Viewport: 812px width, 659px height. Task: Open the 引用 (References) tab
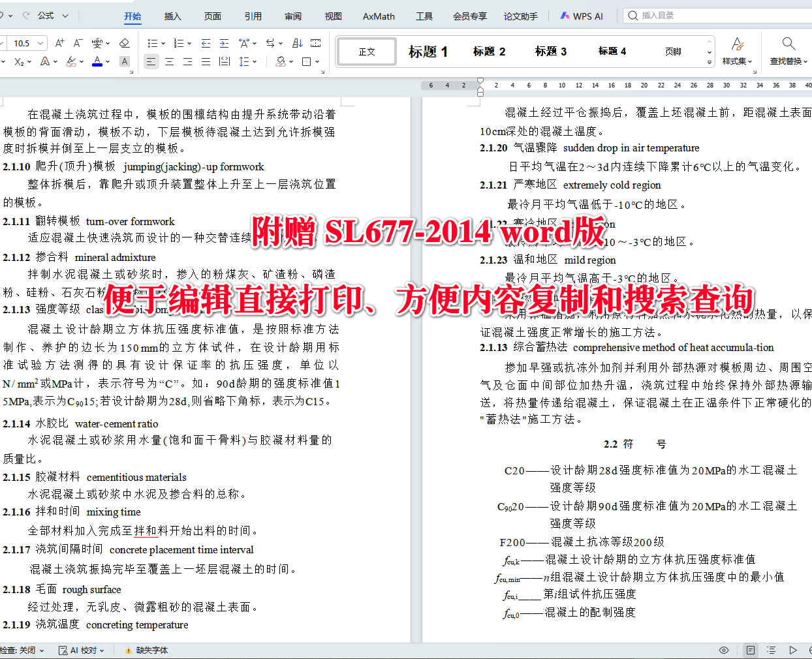point(253,16)
